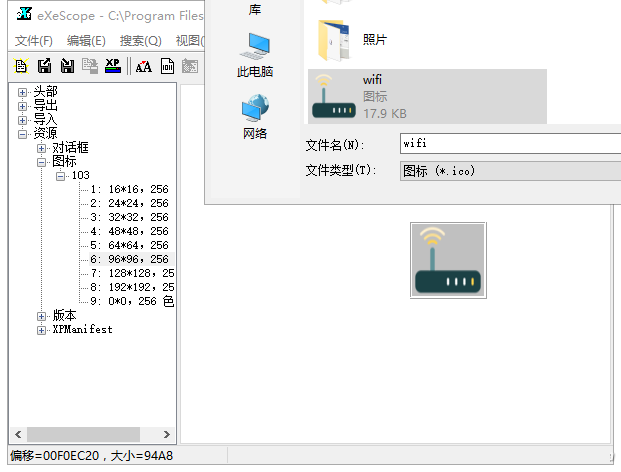Click the open file toolbar icon
This screenshot has width=621, height=472.
click(21, 66)
